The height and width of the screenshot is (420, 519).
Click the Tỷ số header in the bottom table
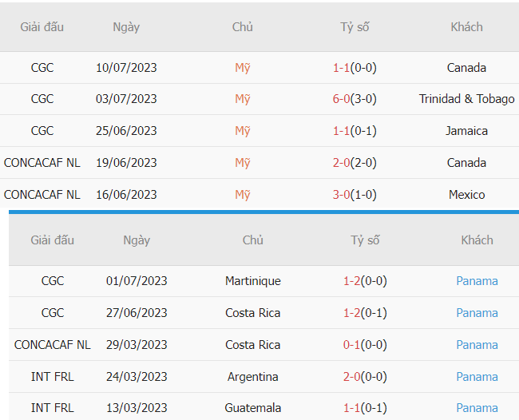click(x=365, y=240)
